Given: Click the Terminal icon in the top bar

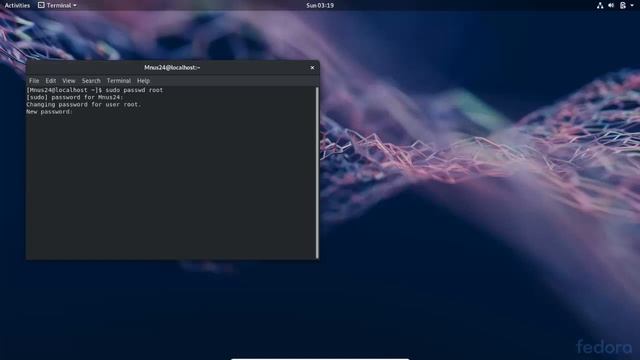Looking at the screenshot, I should [x=41, y=5].
